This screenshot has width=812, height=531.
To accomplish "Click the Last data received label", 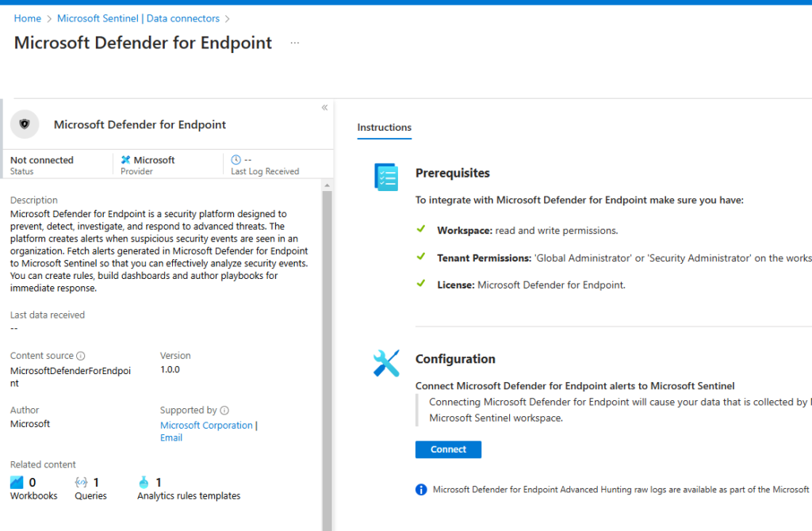I will tap(48, 315).
